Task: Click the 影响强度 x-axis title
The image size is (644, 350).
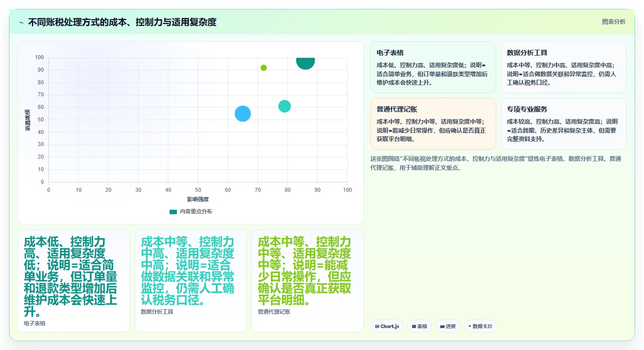Action: tap(198, 199)
